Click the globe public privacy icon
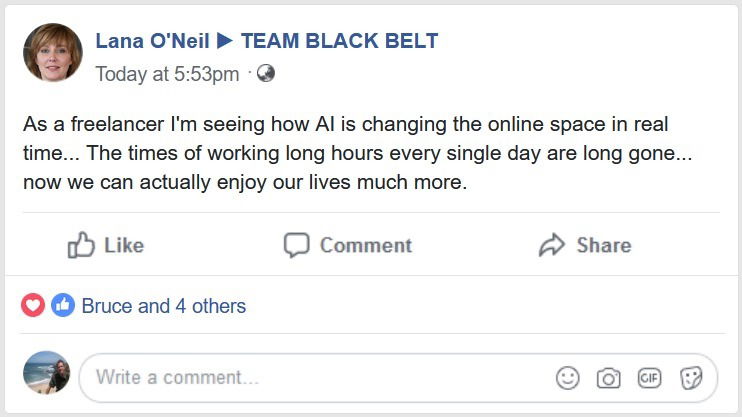Image resolution: width=742 pixels, height=417 pixels. [265, 73]
